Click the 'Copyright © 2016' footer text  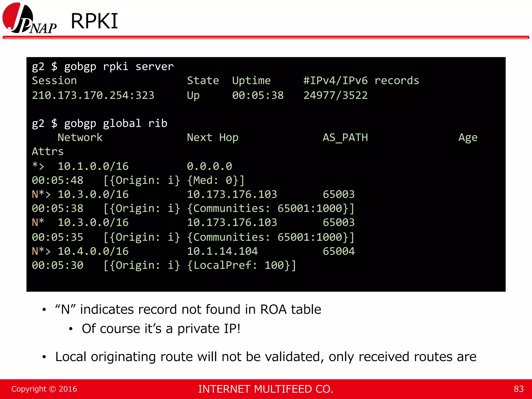(44, 389)
